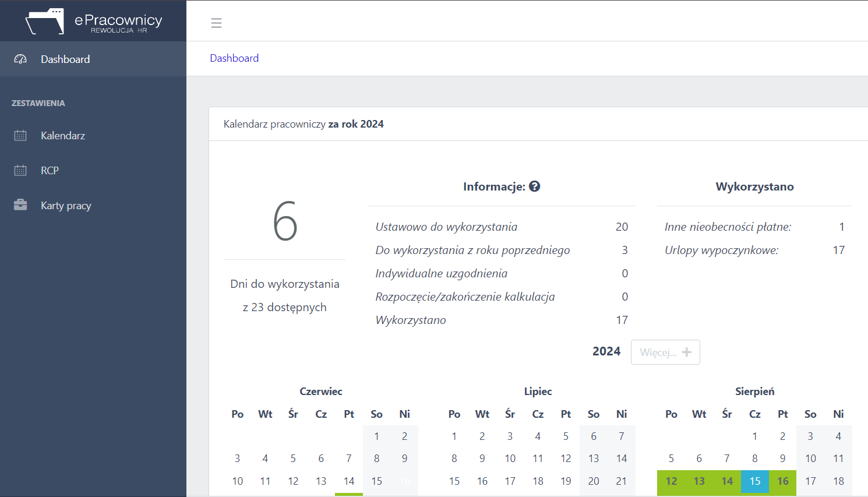Open Karty pracy in the sidebar
This screenshot has height=497, width=868.
click(93, 205)
